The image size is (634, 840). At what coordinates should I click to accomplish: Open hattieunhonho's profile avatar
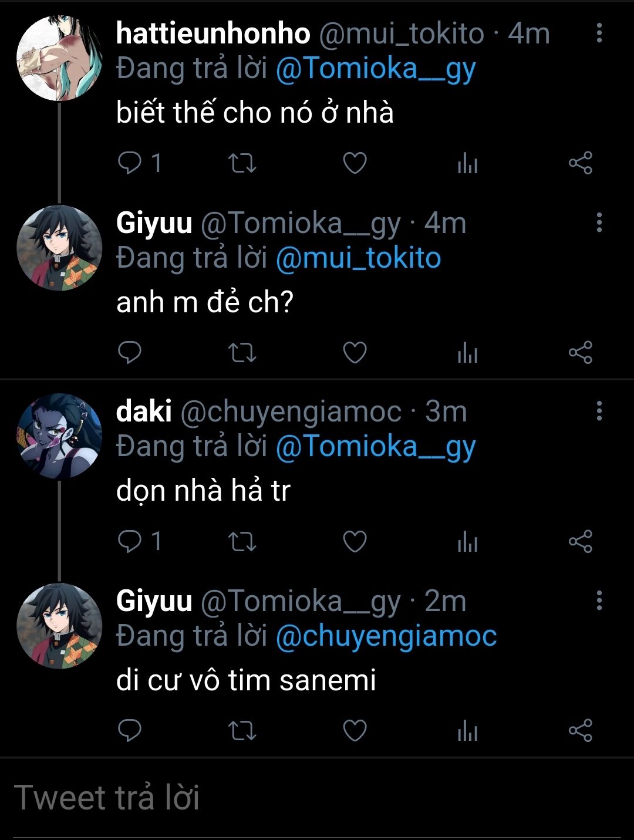click(x=59, y=58)
